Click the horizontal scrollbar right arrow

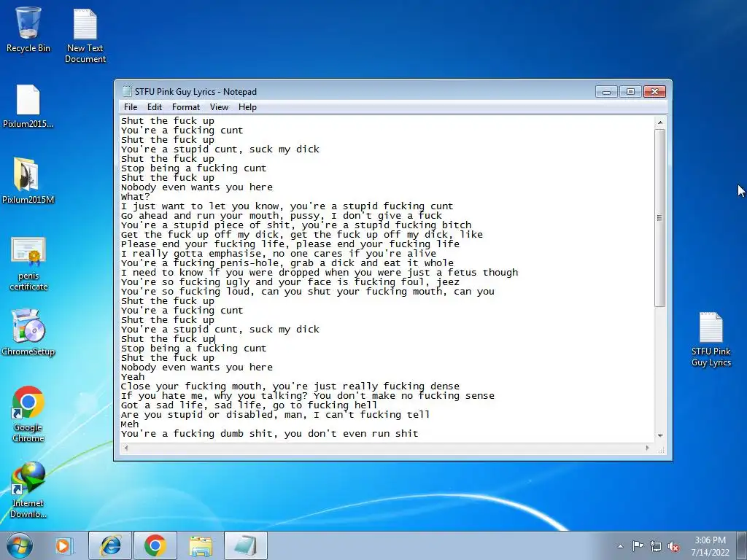647,448
